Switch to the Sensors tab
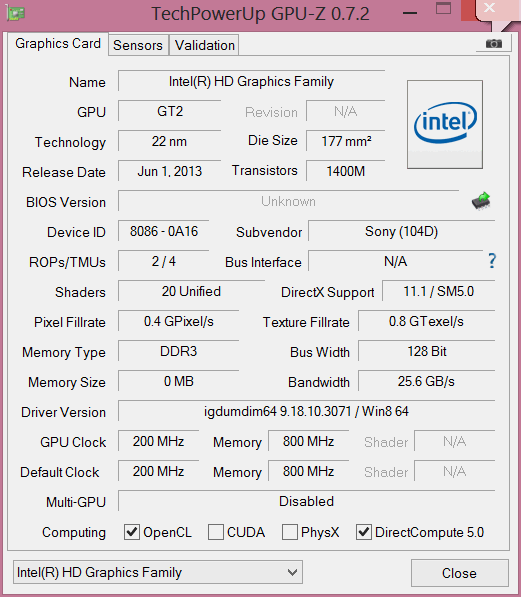521x597 pixels. [138, 45]
